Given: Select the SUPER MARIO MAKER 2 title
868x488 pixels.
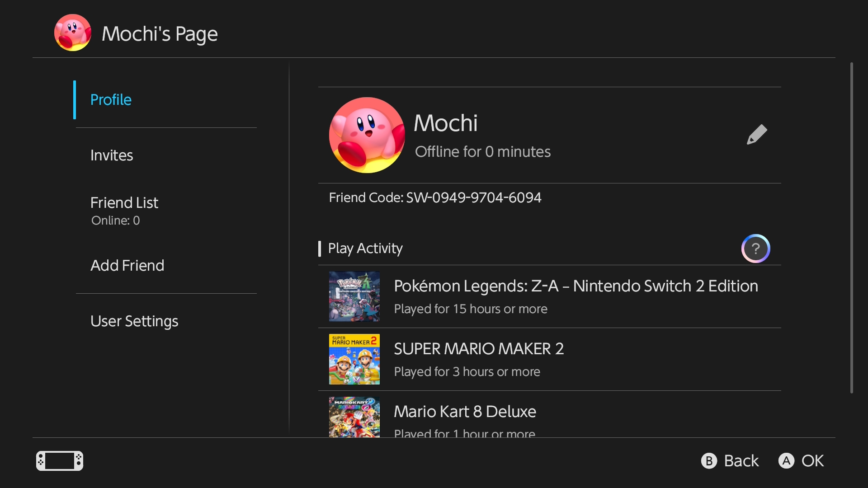Looking at the screenshot, I should coord(479,349).
